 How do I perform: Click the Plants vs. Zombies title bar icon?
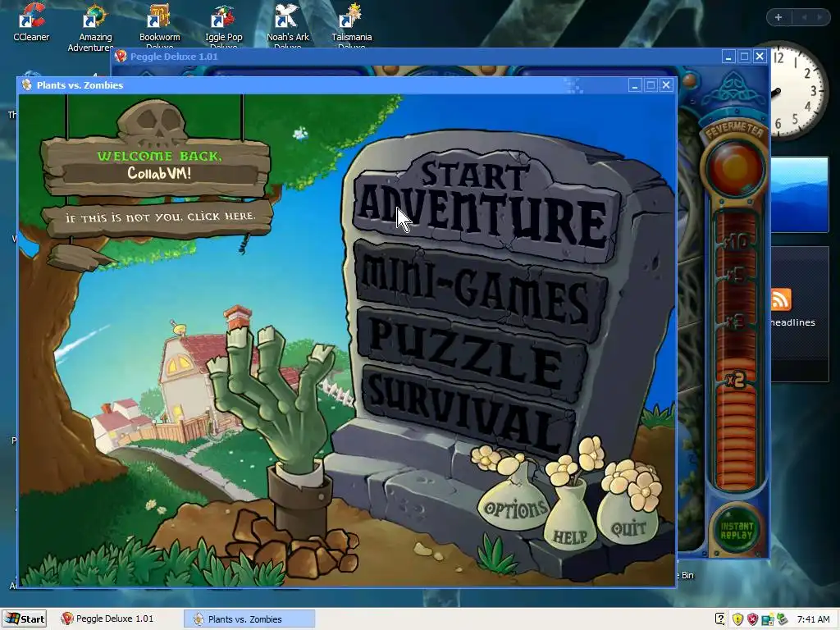[27, 84]
